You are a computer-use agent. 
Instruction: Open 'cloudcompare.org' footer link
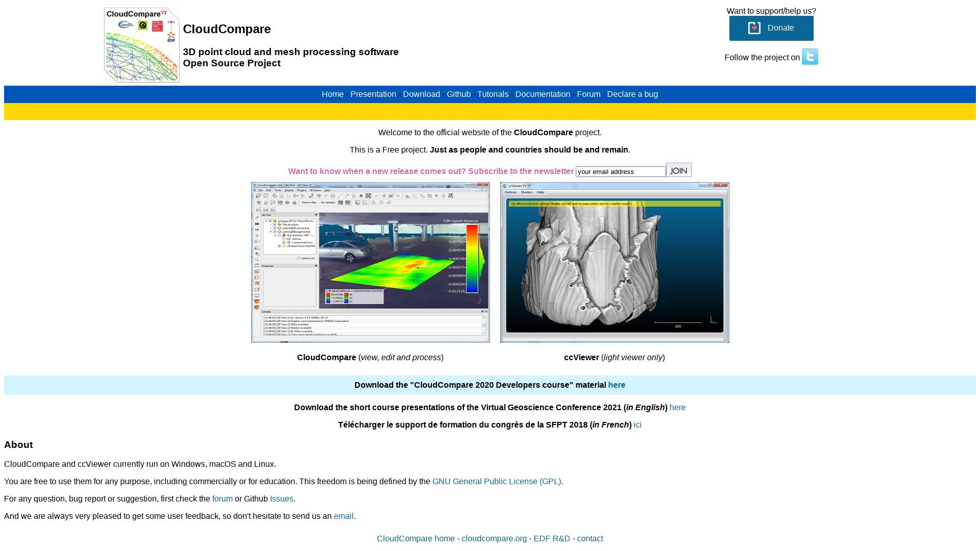pos(494,539)
